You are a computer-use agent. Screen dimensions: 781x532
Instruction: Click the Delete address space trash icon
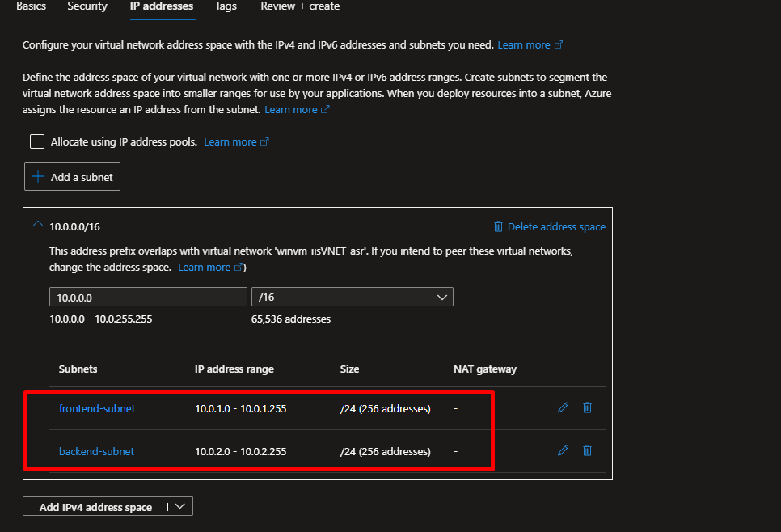click(x=499, y=227)
